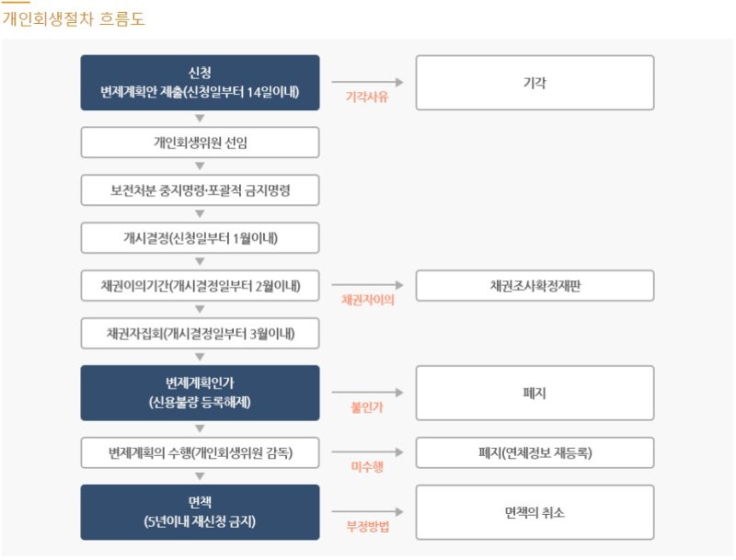This screenshot has height=560, width=736.
Task: Click the 면책 (5년이내 재신청 금지) box
Action: [200, 512]
